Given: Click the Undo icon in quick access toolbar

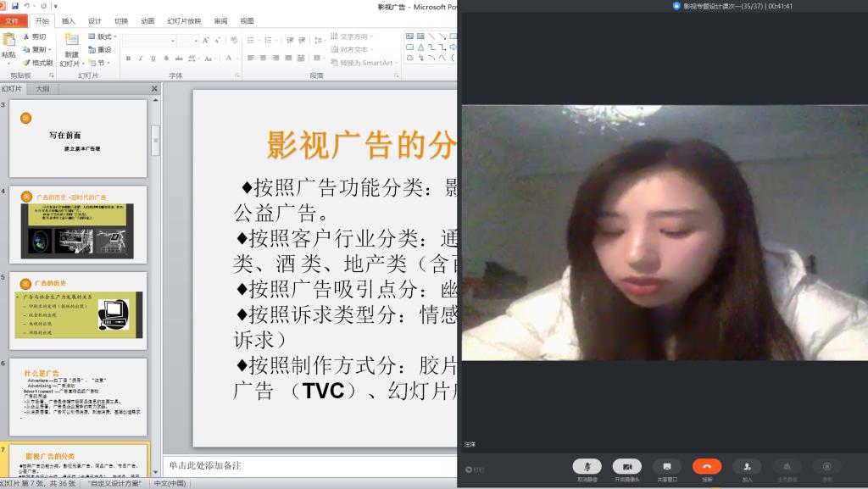Looking at the screenshot, I should pos(26,6).
